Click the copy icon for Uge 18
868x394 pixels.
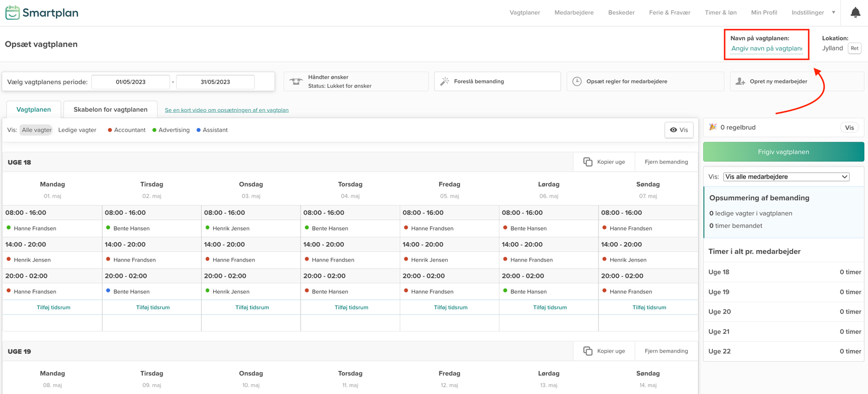[x=588, y=162]
